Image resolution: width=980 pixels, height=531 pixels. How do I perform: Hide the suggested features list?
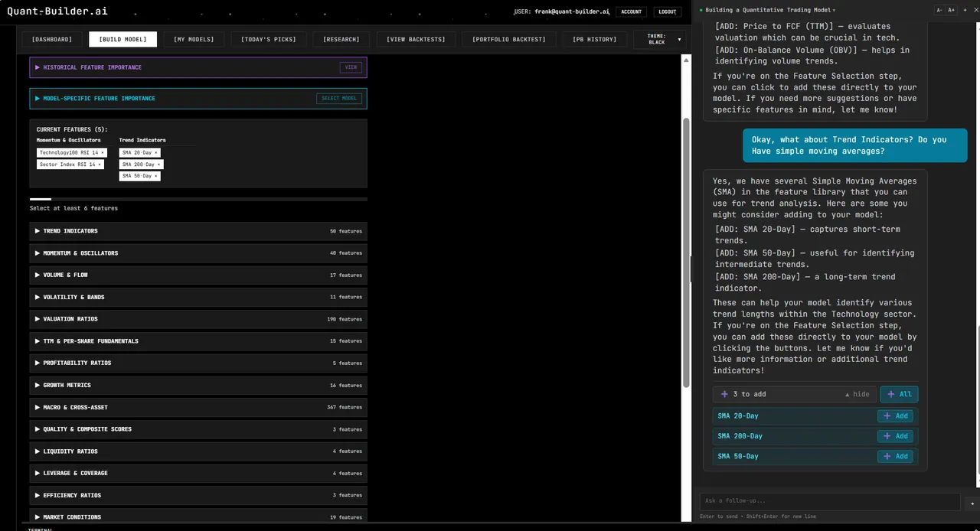click(857, 394)
